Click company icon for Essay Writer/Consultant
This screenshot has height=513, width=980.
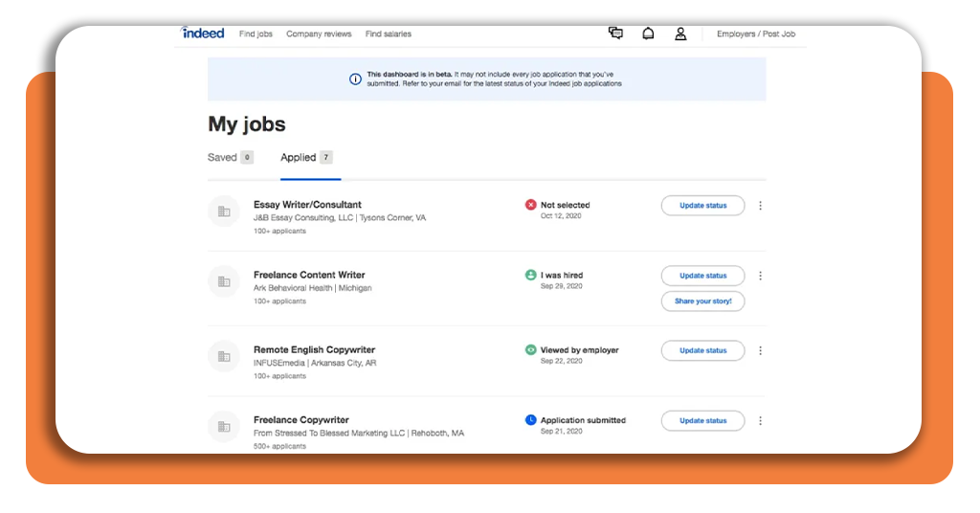click(224, 212)
